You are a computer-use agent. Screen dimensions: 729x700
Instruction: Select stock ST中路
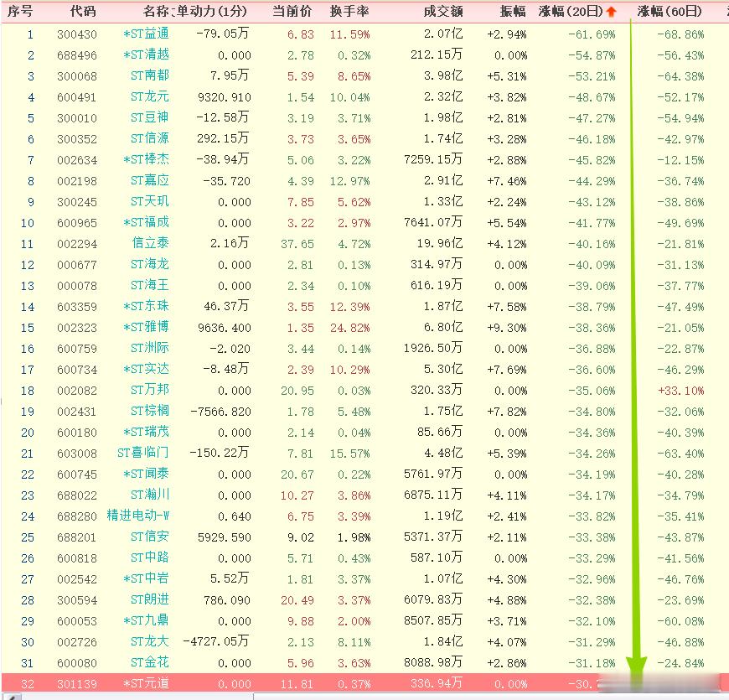click(150, 557)
